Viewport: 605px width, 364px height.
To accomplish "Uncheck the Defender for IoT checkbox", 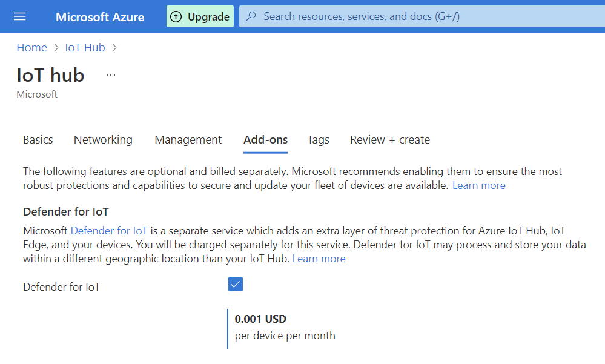I will coord(235,283).
